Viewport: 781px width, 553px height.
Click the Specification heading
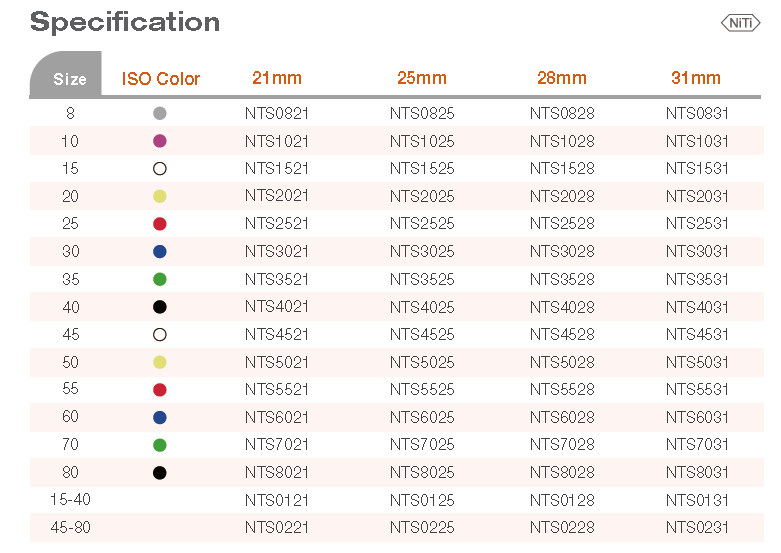[125, 22]
